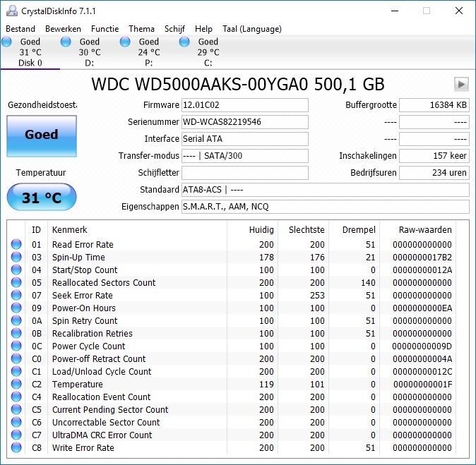Click the Bedrijfsuren value 234 uren
476x465 pixels.
click(x=434, y=173)
